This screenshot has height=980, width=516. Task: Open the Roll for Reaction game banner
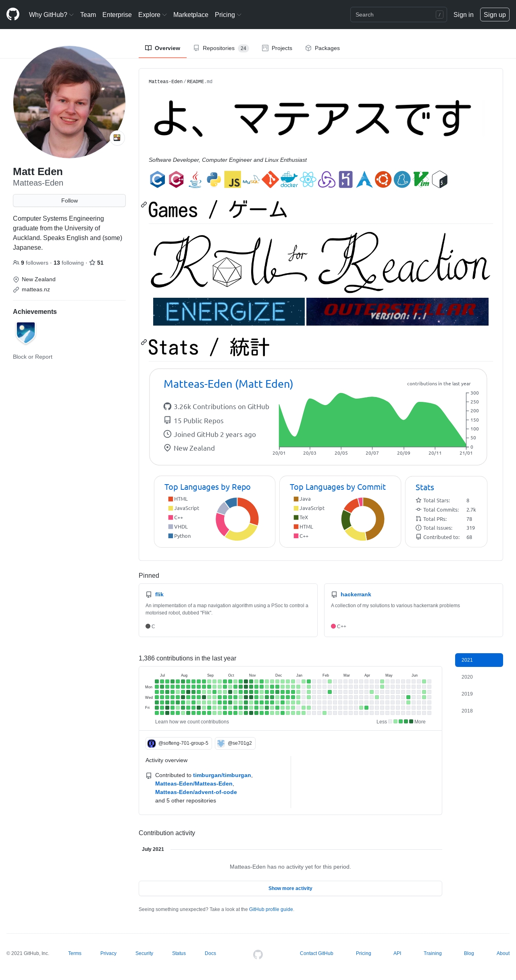pos(321,262)
